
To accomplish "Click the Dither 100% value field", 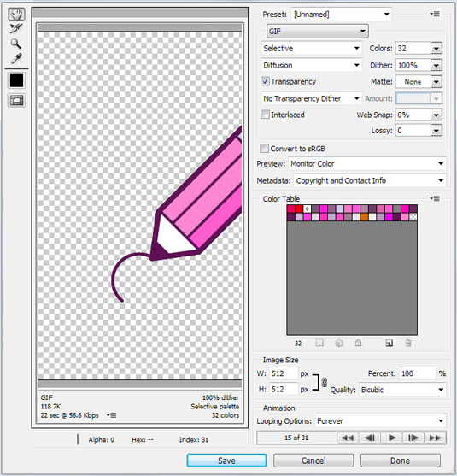I will [413, 65].
